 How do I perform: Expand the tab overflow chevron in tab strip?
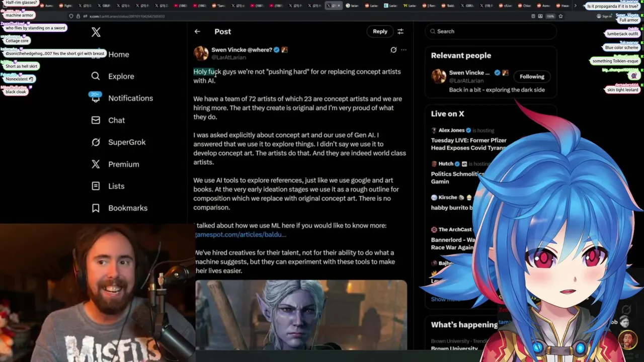click(x=575, y=6)
